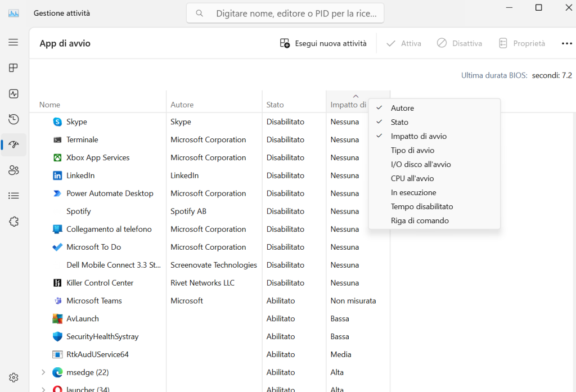
Task: Open the Details list icon in sidebar
Action: [13, 196]
